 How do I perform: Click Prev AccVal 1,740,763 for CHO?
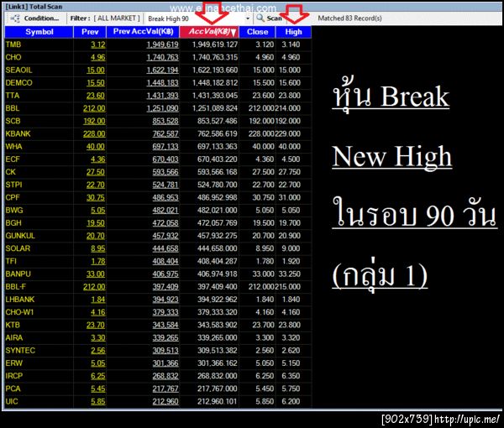pyautogui.click(x=162, y=57)
